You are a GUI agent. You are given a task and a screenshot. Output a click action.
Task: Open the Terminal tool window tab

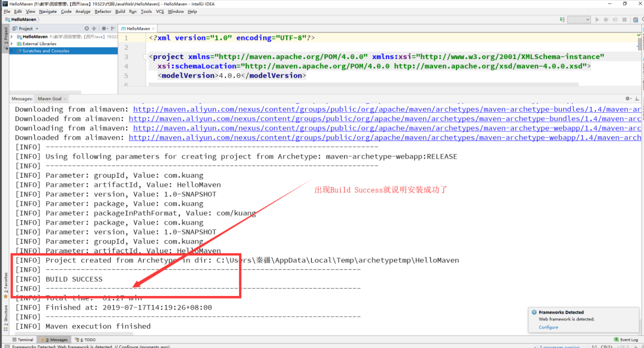[x=23, y=340]
